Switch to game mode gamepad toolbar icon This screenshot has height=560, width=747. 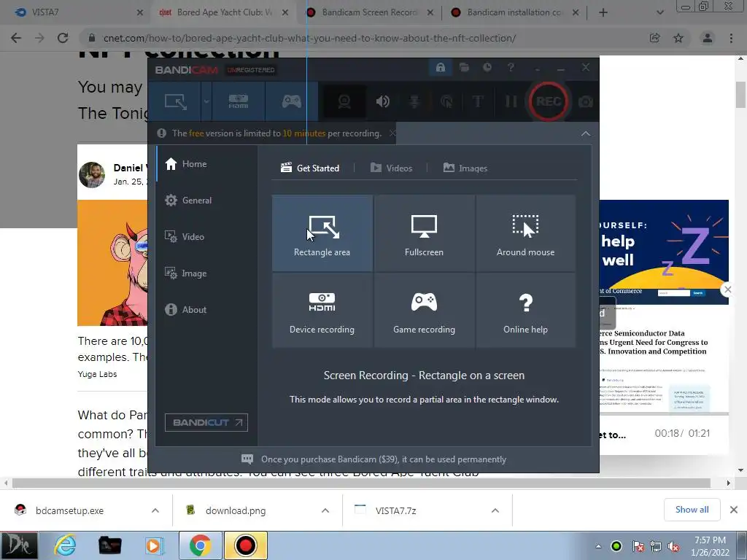(x=292, y=101)
